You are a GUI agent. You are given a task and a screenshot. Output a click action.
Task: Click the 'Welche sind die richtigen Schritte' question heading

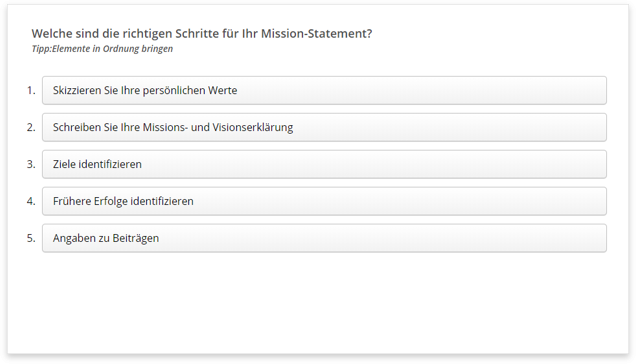202,34
